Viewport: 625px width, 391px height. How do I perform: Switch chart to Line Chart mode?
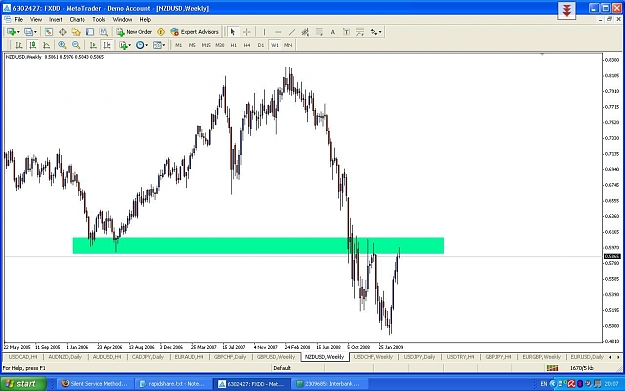(x=46, y=45)
